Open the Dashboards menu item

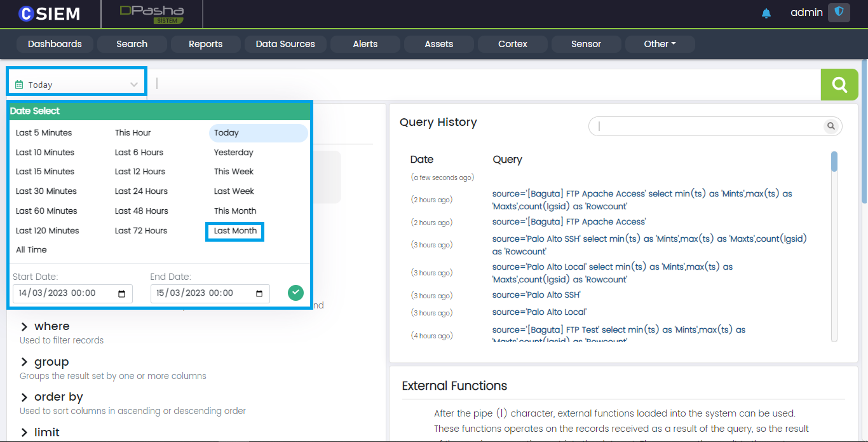click(x=55, y=44)
